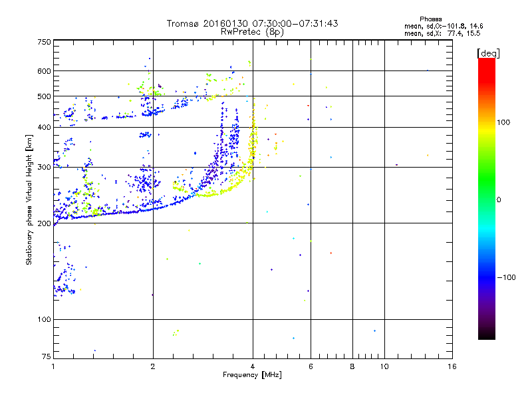Click the y-axis tick label '500'
The height and width of the screenshot is (399, 532).
tap(44, 96)
